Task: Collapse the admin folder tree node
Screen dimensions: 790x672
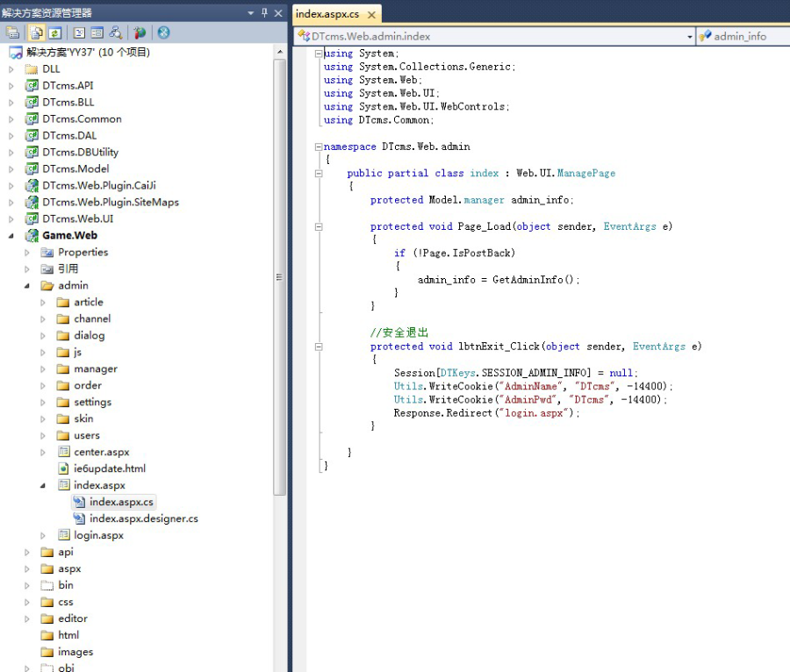Action: click(x=26, y=286)
